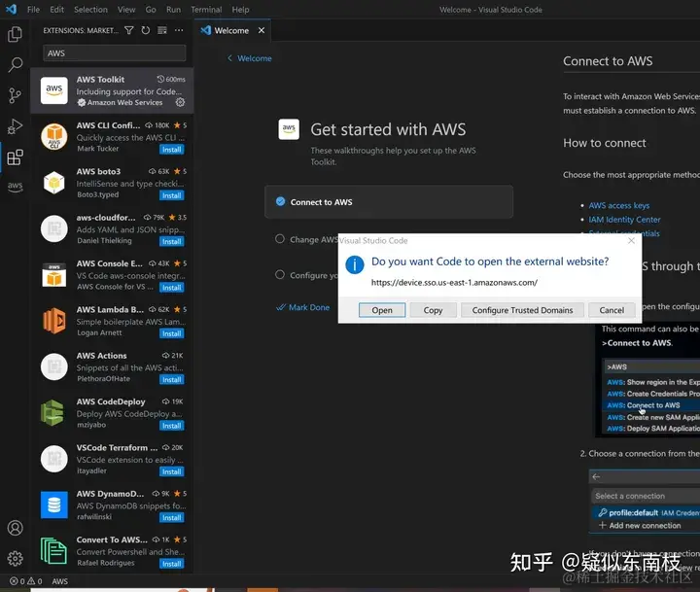Install the VSCode Terraform extension
The height and width of the screenshot is (592, 700).
(x=172, y=471)
